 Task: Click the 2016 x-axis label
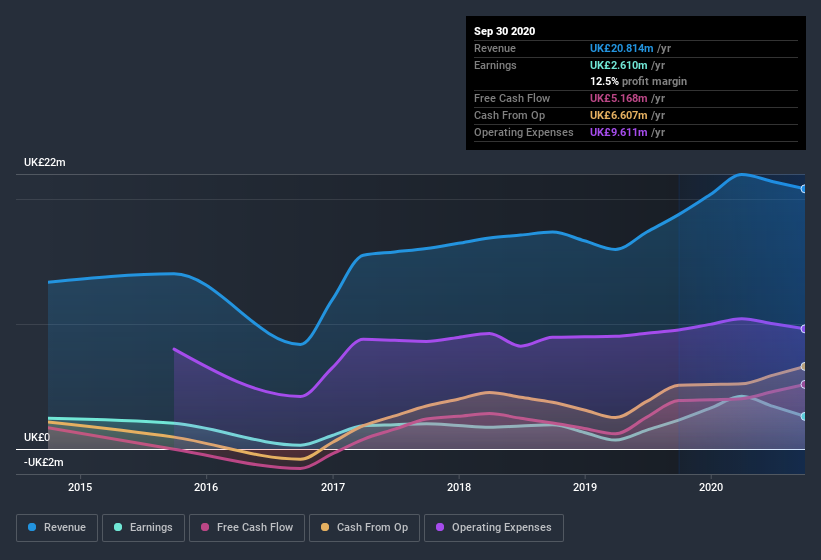(x=206, y=487)
